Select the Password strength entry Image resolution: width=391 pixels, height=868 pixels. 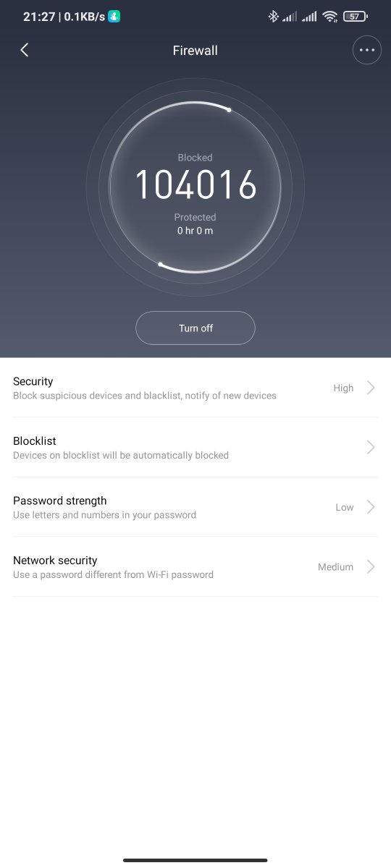click(195, 507)
